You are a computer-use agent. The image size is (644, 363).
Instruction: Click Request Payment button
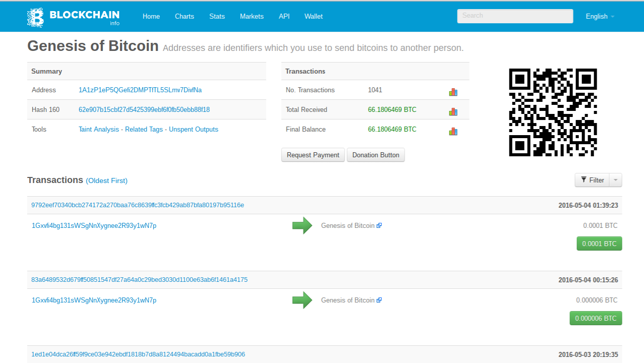click(x=313, y=155)
